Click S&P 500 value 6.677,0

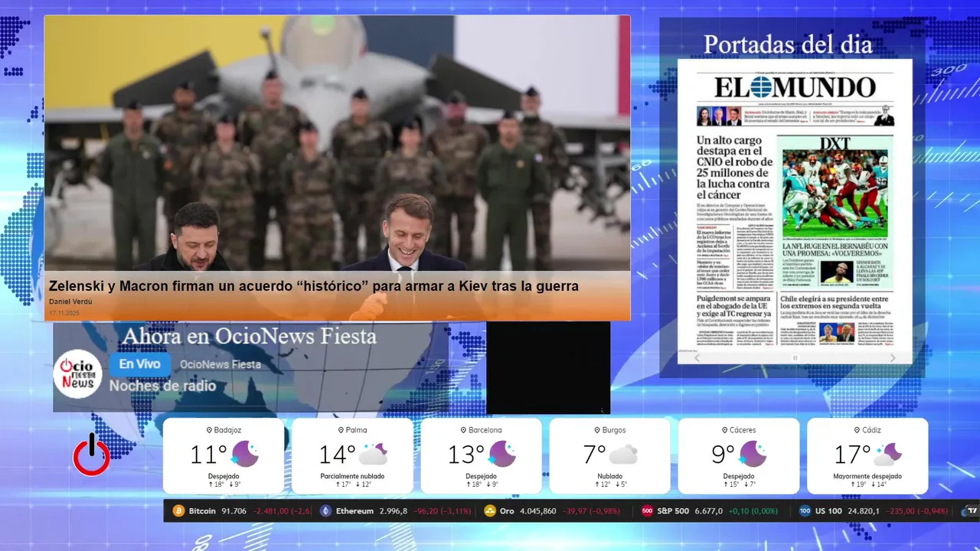[708, 511]
